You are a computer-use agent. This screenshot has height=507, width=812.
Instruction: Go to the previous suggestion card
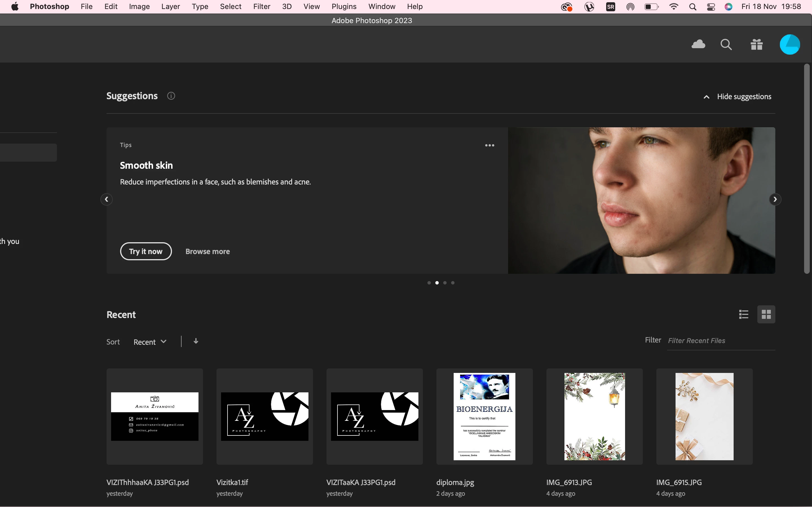(x=106, y=199)
